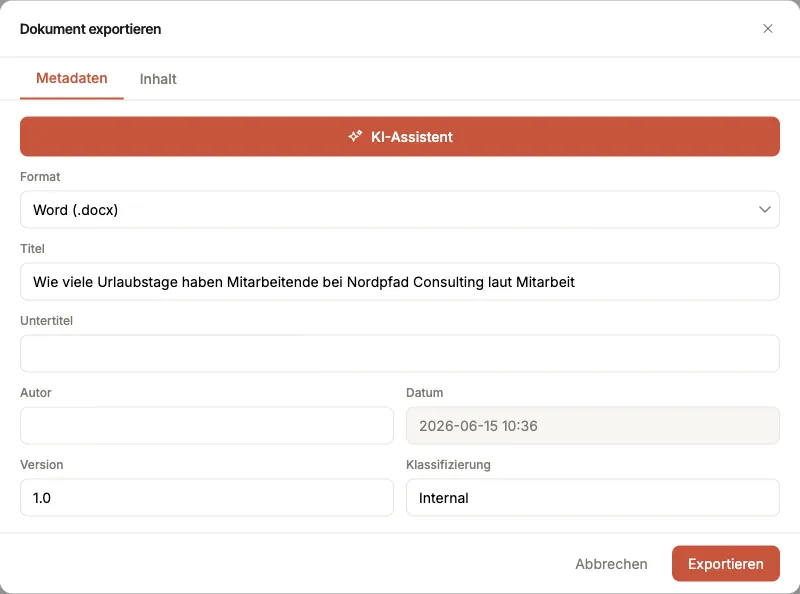This screenshot has height=594, width=800.
Task: Close the Dokument exportieren dialog
Action: click(767, 29)
